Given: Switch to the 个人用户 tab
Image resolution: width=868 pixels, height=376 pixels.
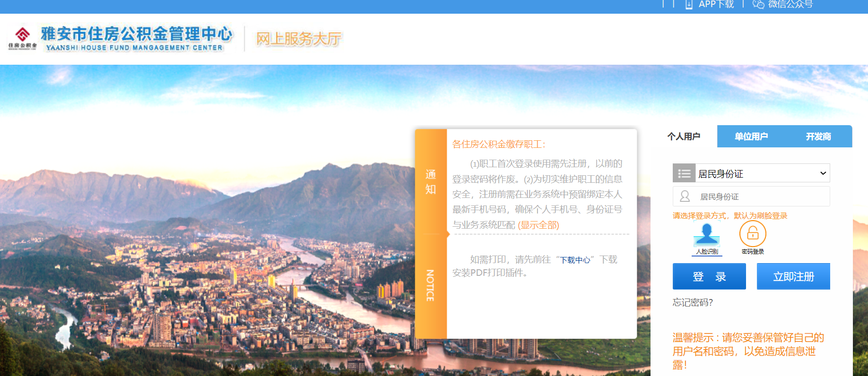Looking at the screenshot, I should click(684, 137).
